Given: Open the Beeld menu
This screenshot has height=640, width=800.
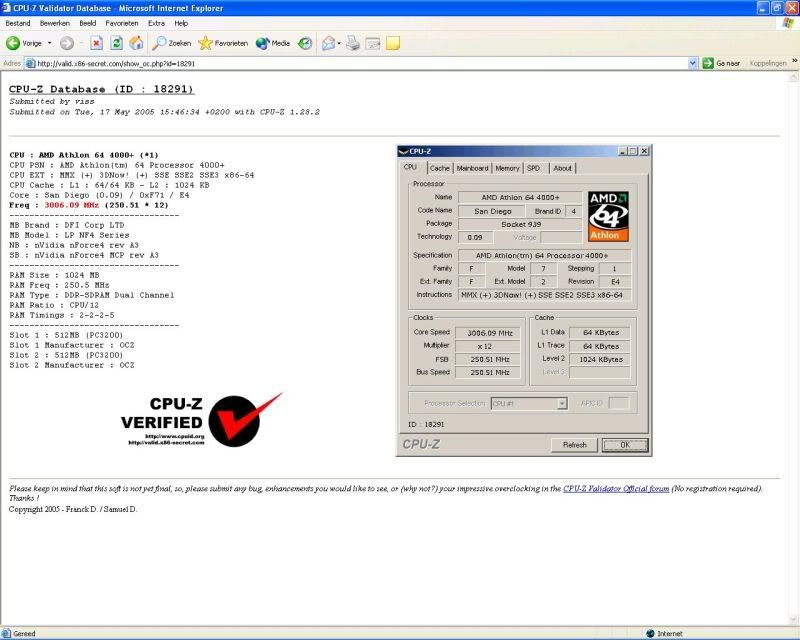Looking at the screenshot, I should coord(88,23).
